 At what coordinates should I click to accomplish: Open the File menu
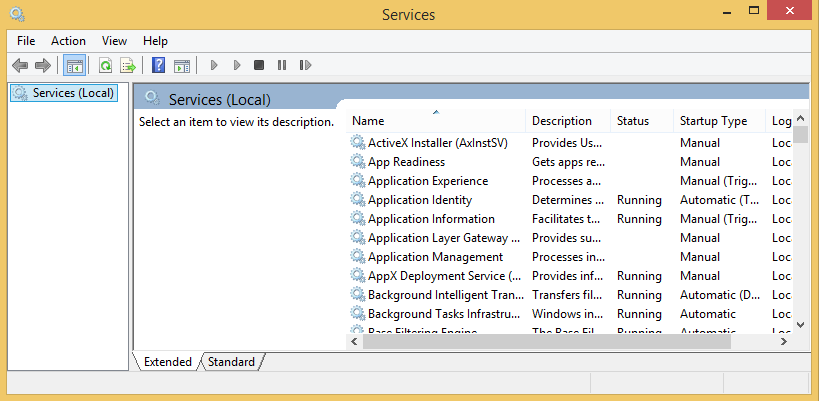coord(26,41)
